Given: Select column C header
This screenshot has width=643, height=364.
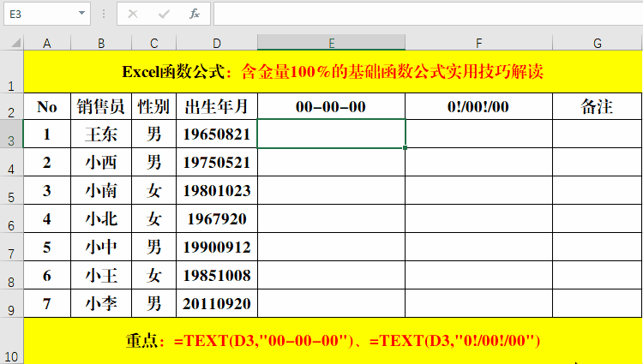Looking at the screenshot, I should tap(153, 43).
